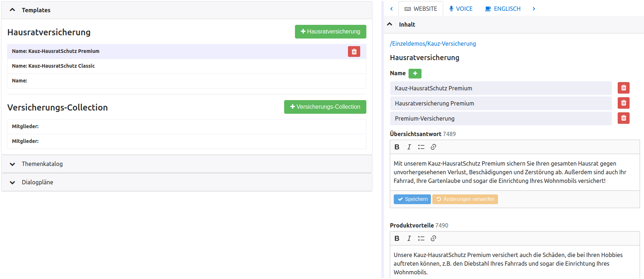Select the second Mitglieder: collection row
The height and width of the screenshot is (279, 644).
pyautogui.click(x=187, y=141)
